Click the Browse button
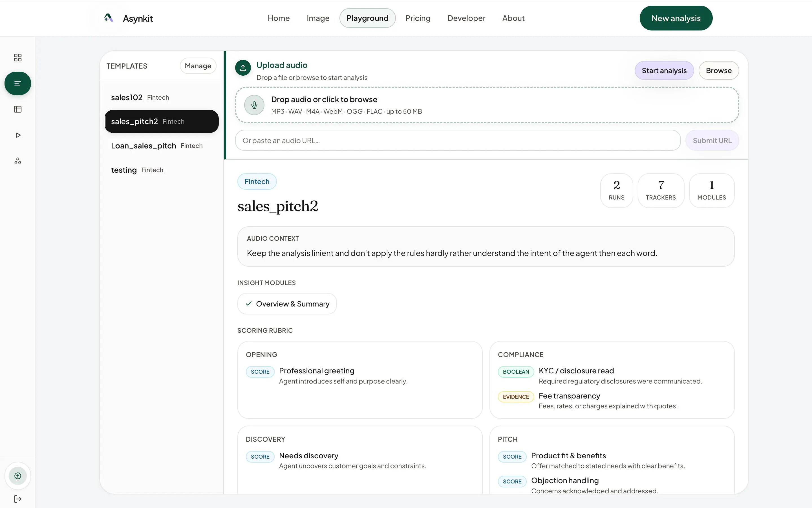 719,71
